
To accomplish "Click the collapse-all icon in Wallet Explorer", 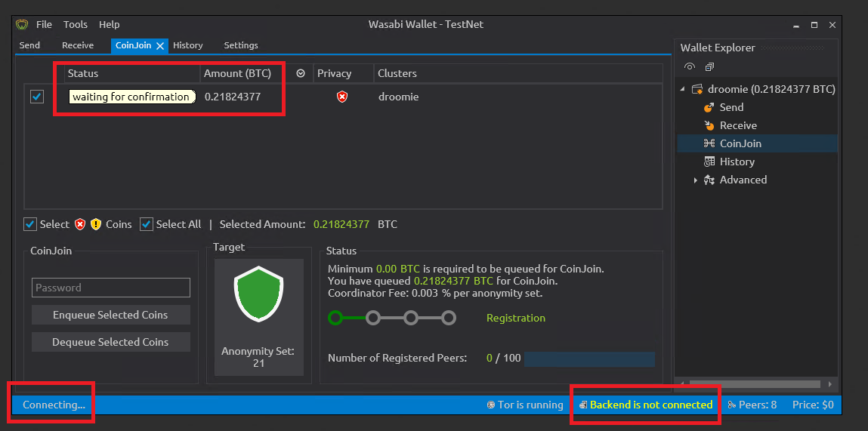I will coord(709,67).
